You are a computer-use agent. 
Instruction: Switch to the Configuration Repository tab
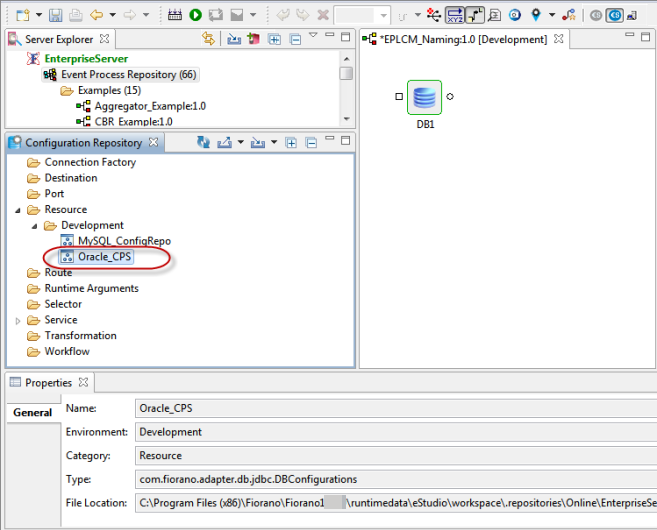pos(83,142)
